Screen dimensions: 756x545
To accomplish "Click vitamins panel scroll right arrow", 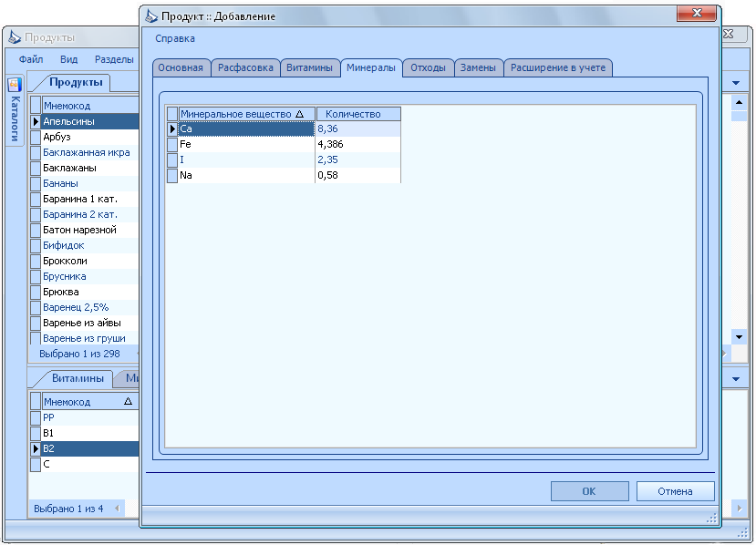I will pos(739,508).
